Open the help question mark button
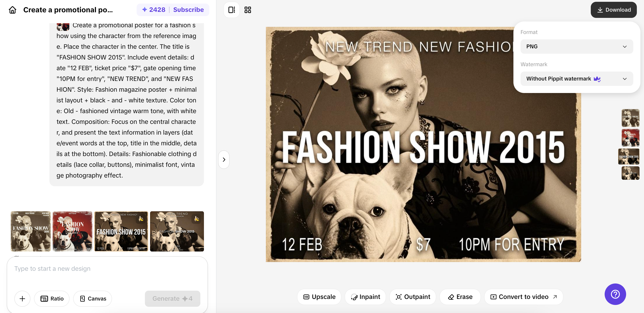This screenshot has height=313, width=644. click(615, 294)
